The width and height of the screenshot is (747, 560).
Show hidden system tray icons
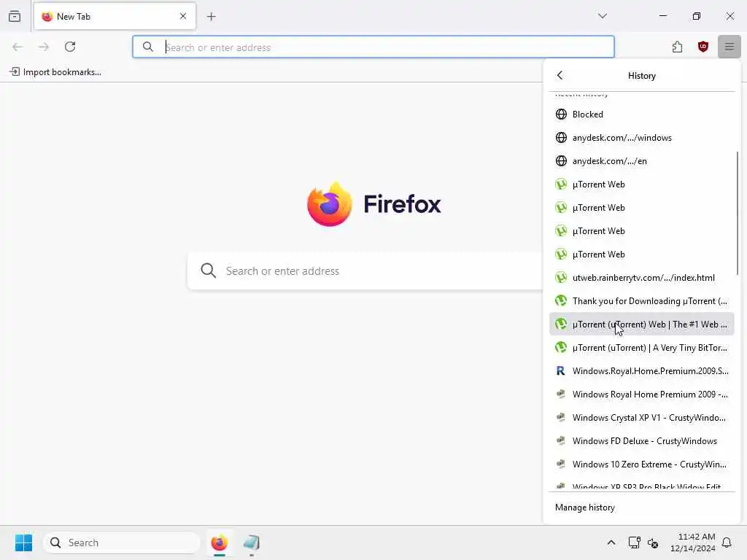(x=611, y=542)
